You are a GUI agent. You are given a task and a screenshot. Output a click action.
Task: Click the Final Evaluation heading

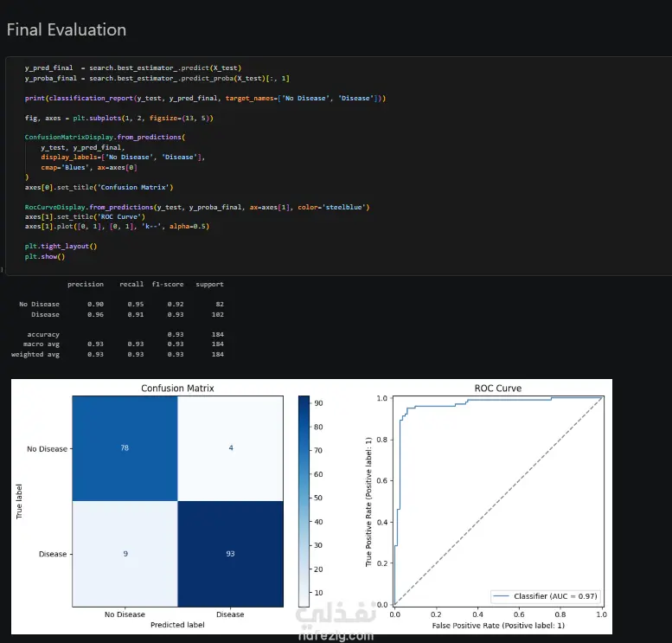(x=67, y=29)
